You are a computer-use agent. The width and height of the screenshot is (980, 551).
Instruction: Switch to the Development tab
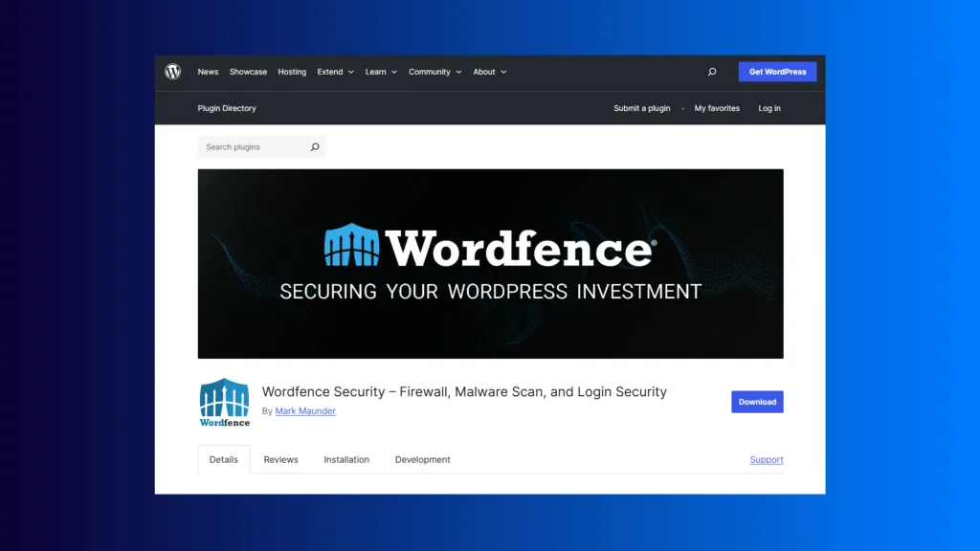tap(422, 460)
